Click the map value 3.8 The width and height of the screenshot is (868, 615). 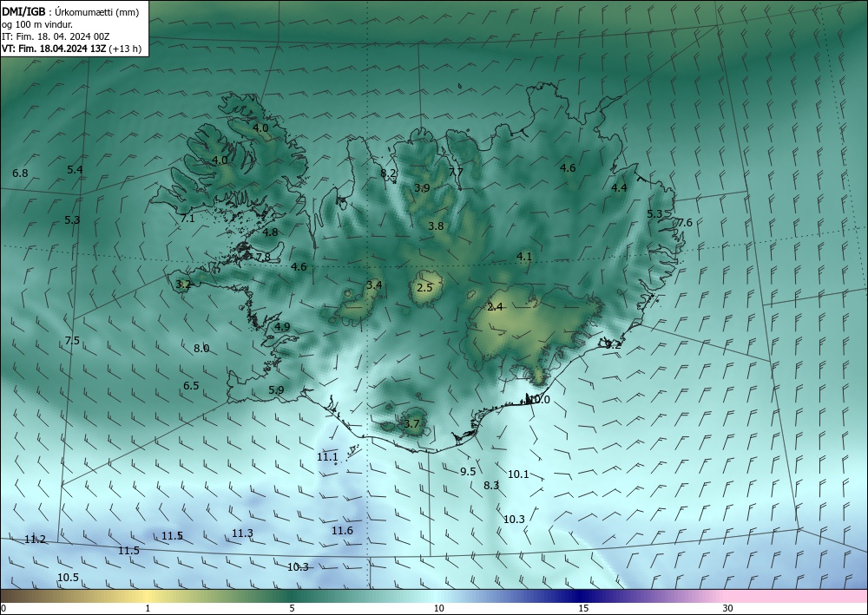437,226
